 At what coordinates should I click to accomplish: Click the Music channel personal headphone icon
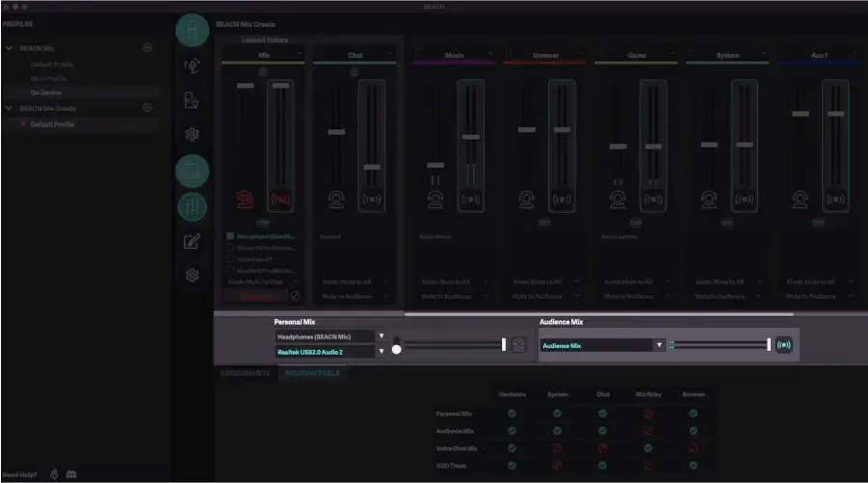(x=435, y=200)
